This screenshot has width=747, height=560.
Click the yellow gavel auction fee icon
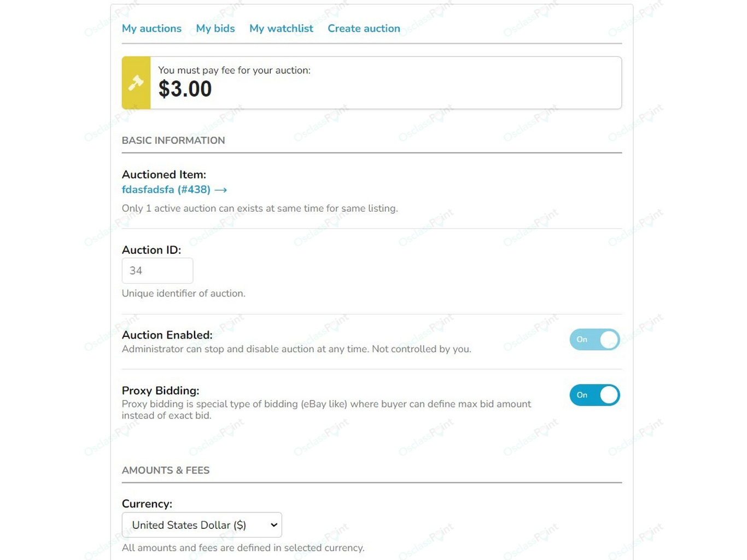tap(136, 83)
